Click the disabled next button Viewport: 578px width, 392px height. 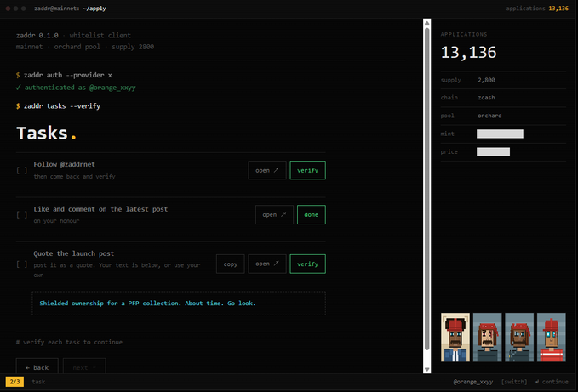pos(84,366)
